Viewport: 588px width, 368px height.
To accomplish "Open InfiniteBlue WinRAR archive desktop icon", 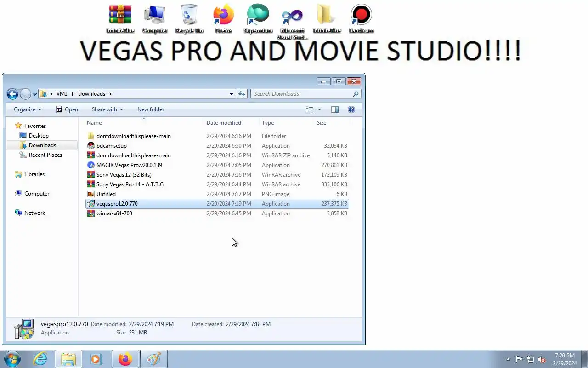I will 120,19.
